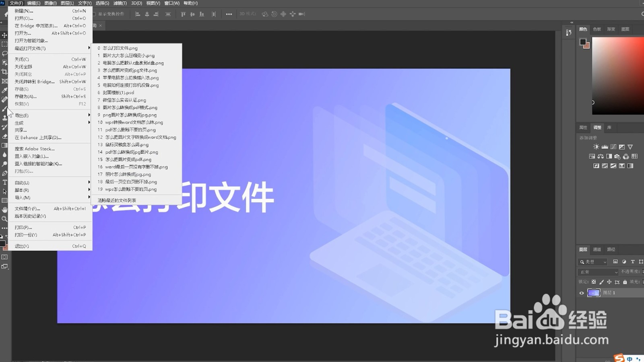Collapse panels with the double-arrow icon
The image size is (644, 362).
[572, 23]
